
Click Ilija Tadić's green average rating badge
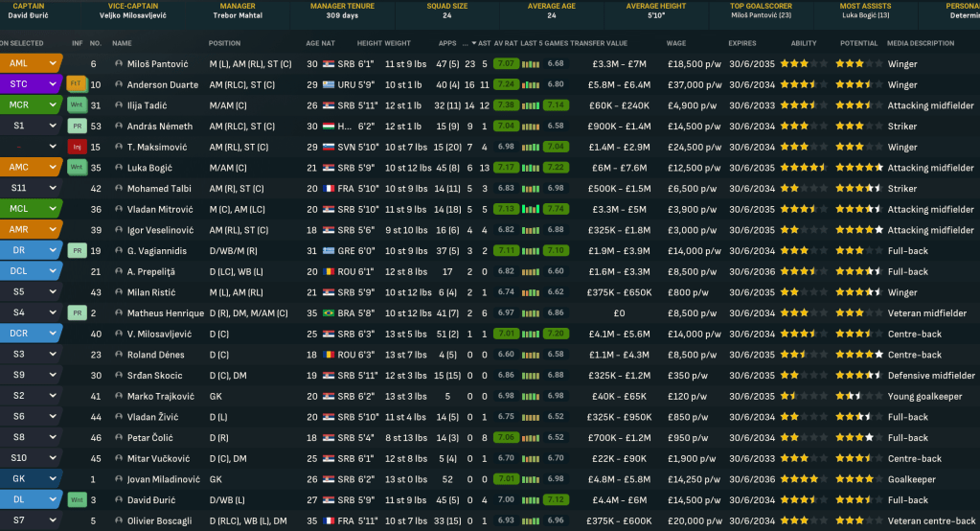click(508, 105)
